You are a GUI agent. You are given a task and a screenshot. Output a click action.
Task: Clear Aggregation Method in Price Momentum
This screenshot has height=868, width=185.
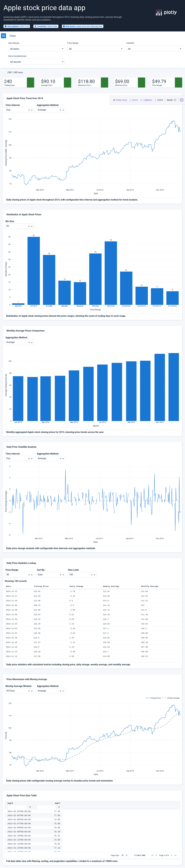click(60, 691)
